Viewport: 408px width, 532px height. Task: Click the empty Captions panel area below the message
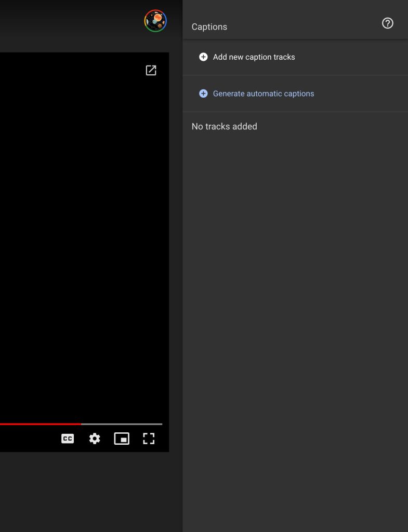tap(295, 312)
